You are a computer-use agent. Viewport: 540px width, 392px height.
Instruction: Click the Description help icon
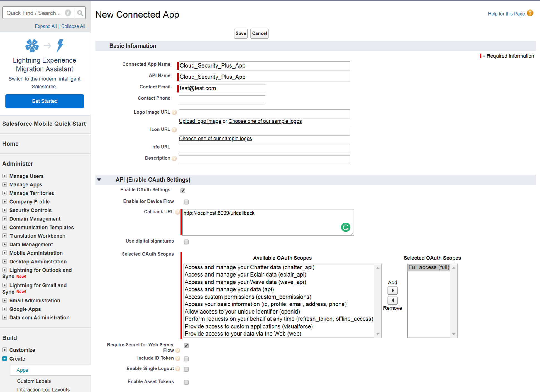[x=174, y=158]
